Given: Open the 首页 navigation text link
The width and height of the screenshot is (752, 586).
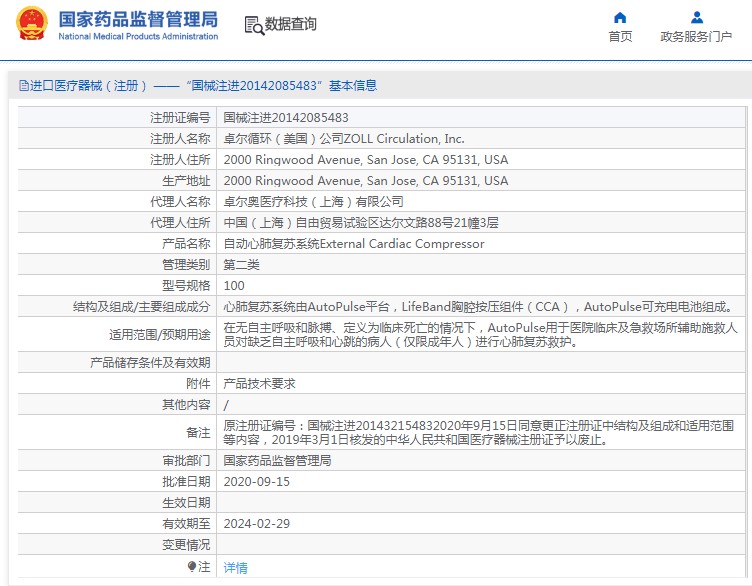Looking at the screenshot, I should click(x=620, y=37).
